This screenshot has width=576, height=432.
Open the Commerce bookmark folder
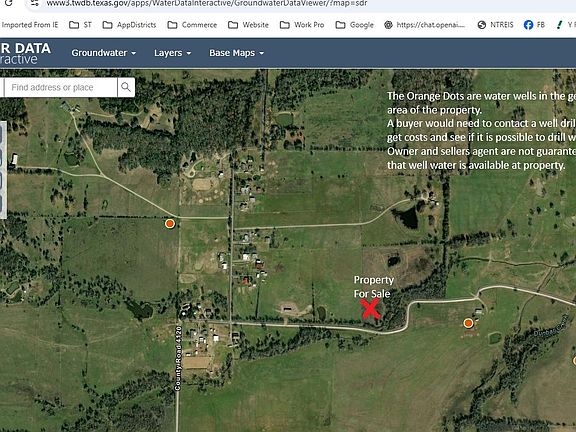tap(192, 25)
